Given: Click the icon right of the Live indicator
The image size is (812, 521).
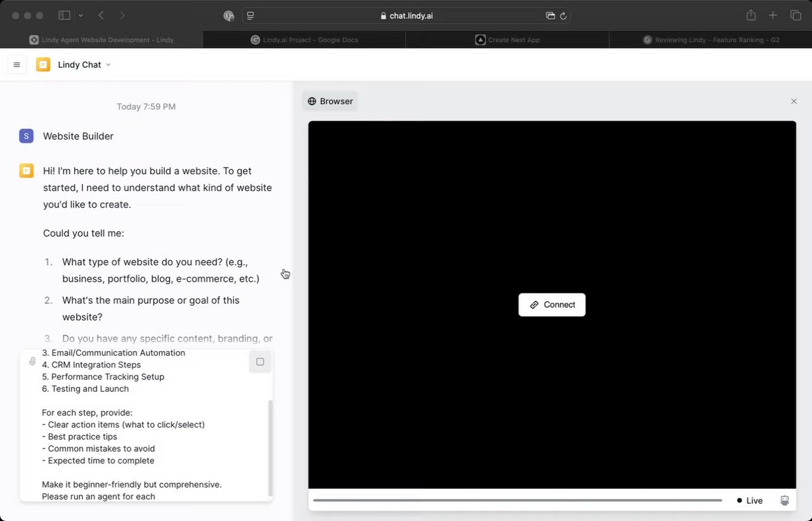Looking at the screenshot, I should click(785, 501).
